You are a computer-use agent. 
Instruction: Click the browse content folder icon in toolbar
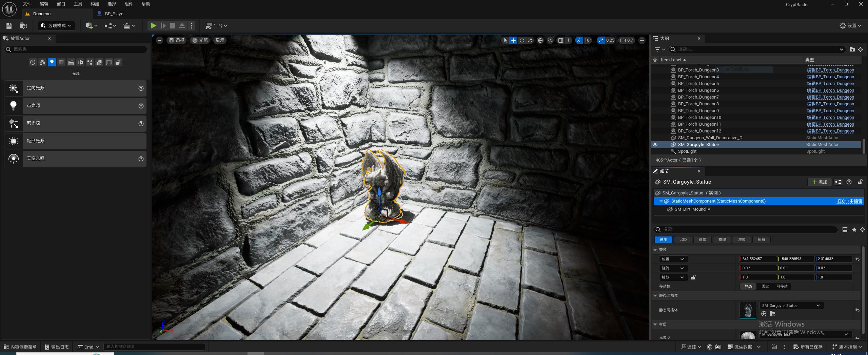point(23,26)
